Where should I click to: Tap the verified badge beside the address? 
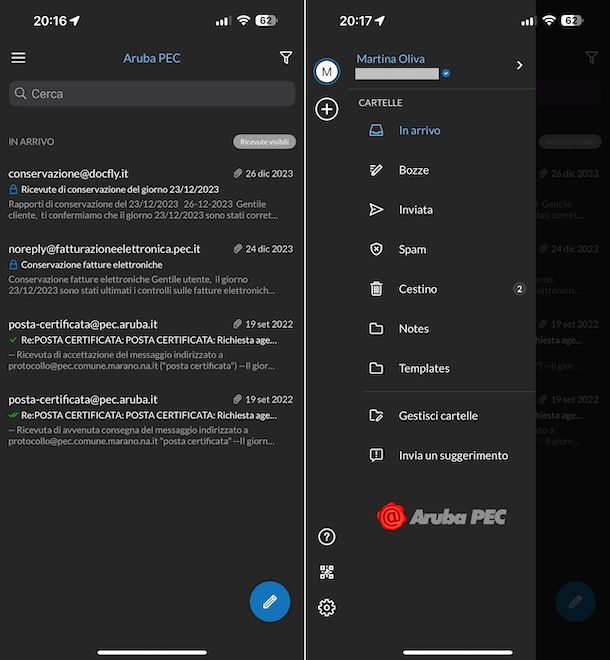coord(446,74)
